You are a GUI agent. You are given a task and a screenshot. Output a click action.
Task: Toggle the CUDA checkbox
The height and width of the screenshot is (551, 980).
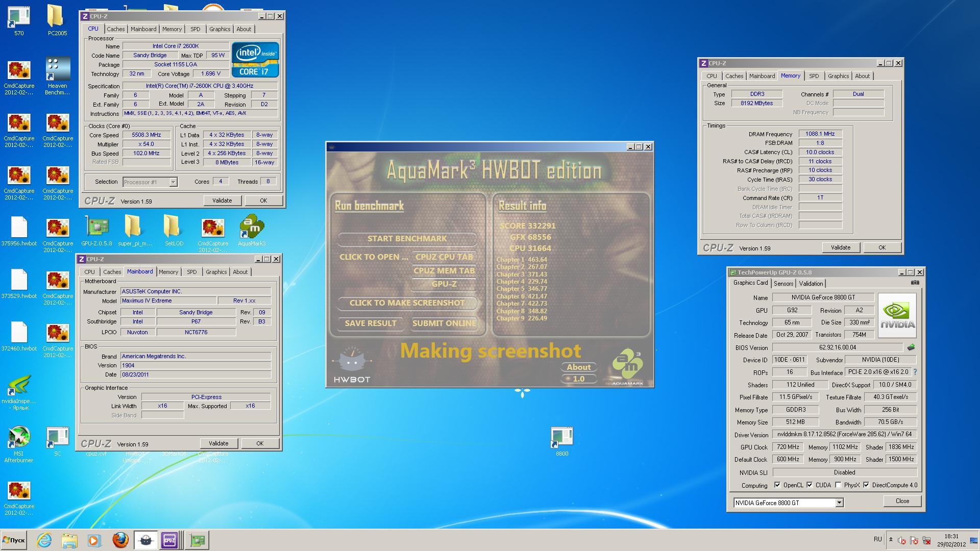[x=810, y=485]
